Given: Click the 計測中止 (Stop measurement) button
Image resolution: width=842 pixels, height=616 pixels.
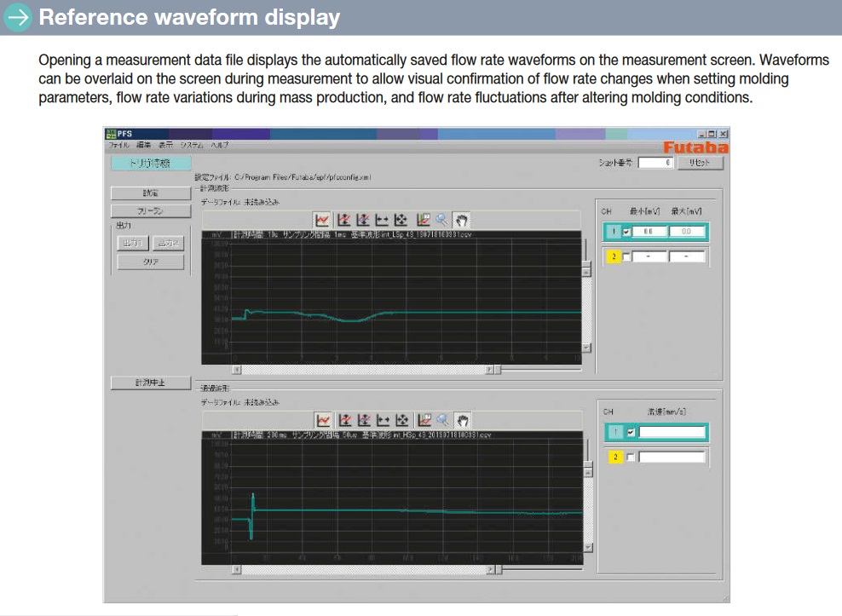Looking at the screenshot, I should point(150,383).
